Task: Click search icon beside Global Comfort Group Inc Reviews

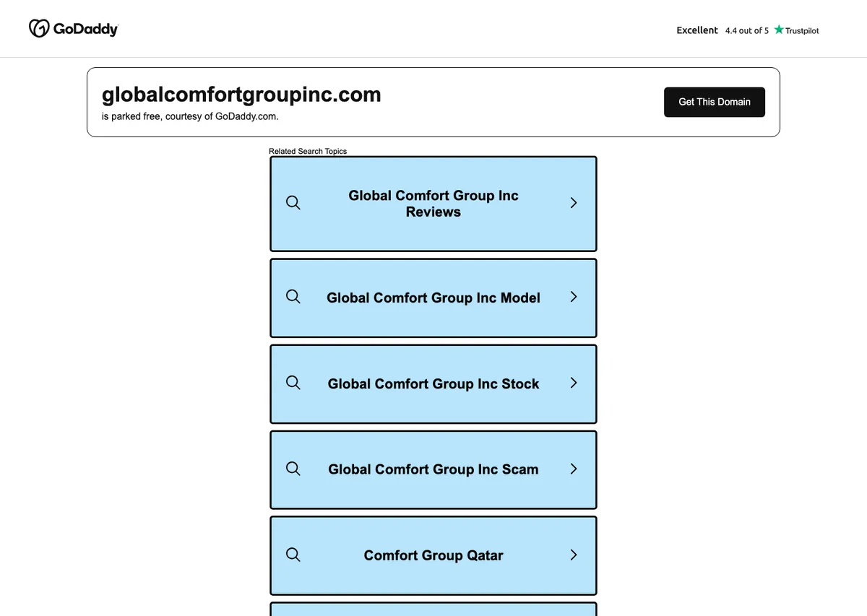Action: click(293, 203)
